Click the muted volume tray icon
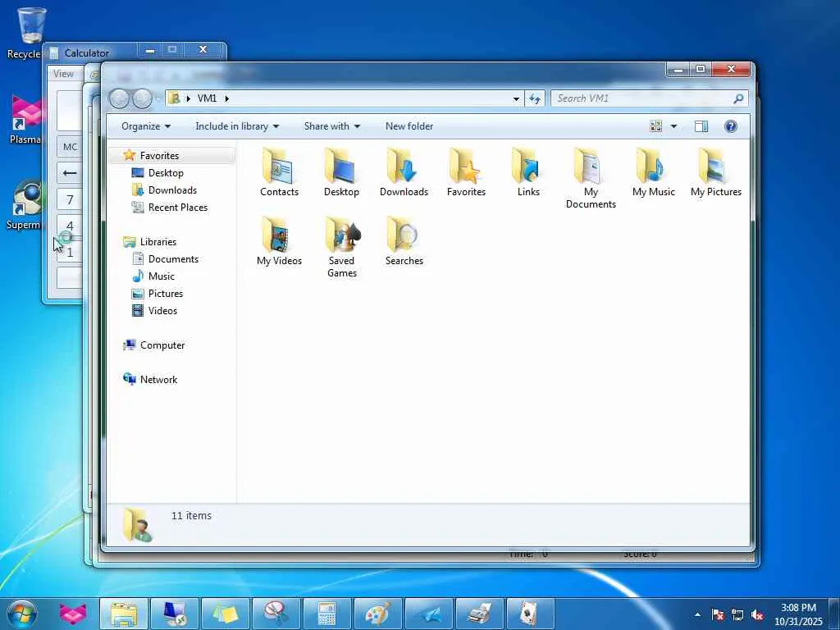The image size is (840, 630). [x=757, y=614]
